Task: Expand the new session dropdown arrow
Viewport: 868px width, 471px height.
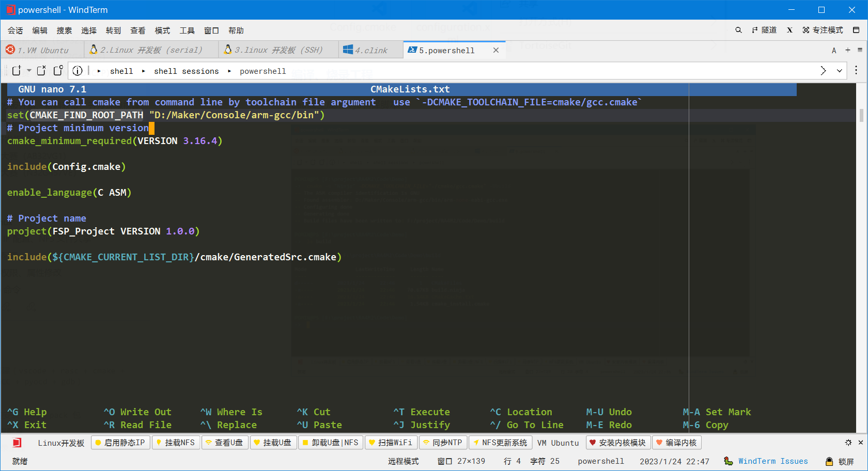Action: tap(29, 71)
